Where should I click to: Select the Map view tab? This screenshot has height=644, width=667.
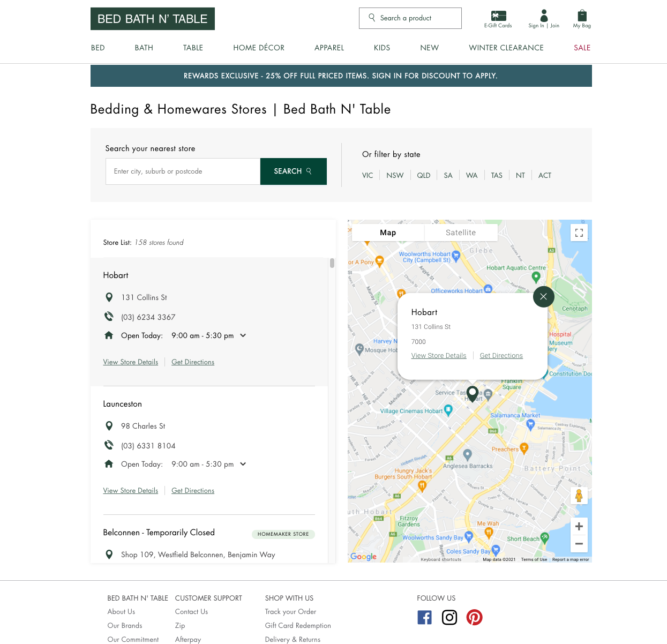[x=388, y=233]
